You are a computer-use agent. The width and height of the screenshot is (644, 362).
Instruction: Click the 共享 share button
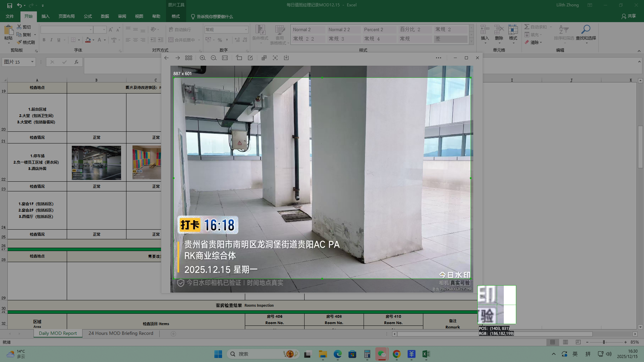pos(629,16)
